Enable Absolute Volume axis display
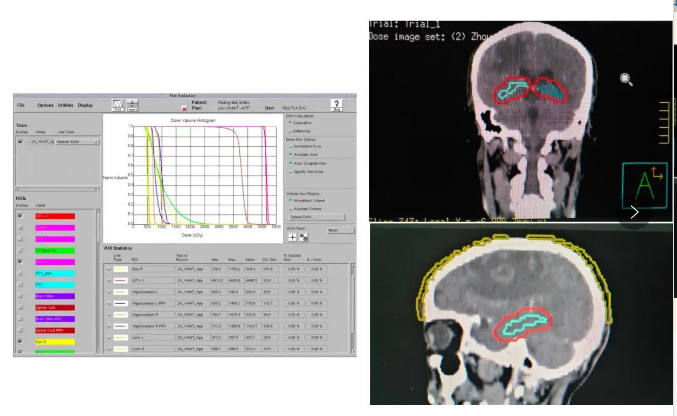Image resolution: width=677 pixels, height=416 pixels. 290,207
